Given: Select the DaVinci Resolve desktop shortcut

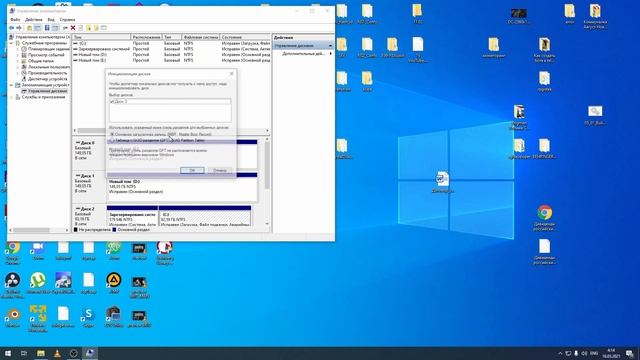Looking at the screenshot, I should (13, 284).
